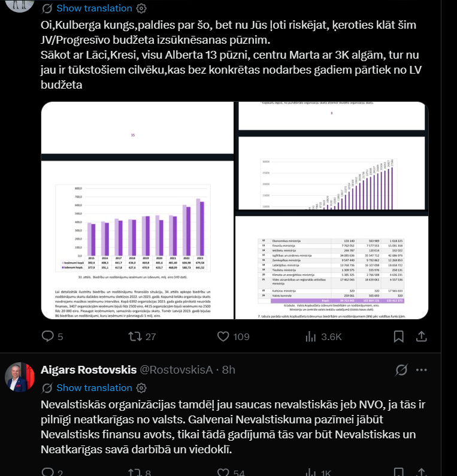Image resolution: width=457 pixels, height=476 pixels.
Task: Open translation settings gear on first tweet
Action: click(x=141, y=8)
